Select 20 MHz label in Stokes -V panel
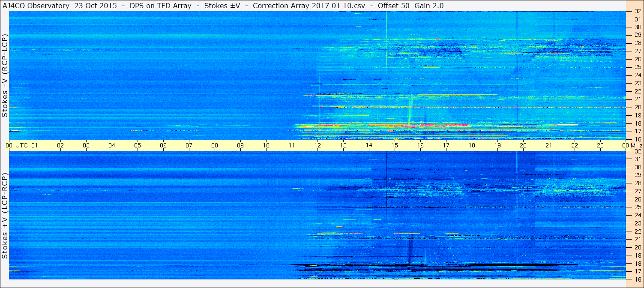This screenshot has width=644, height=288. (x=638, y=107)
